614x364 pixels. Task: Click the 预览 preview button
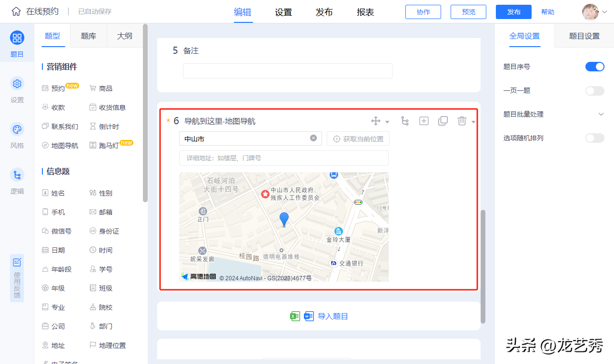click(468, 12)
